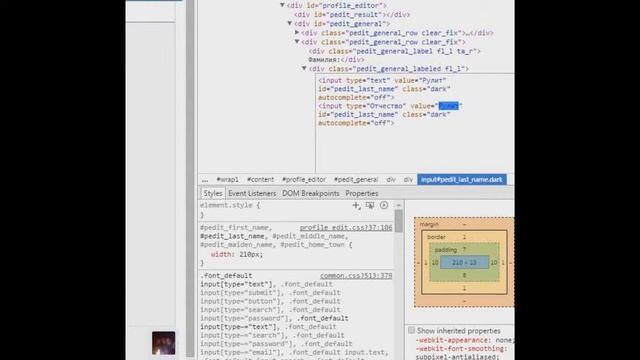This screenshot has width=640, height=360.
Task: Collapse the profile_editor div node
Action: (282, 5)
